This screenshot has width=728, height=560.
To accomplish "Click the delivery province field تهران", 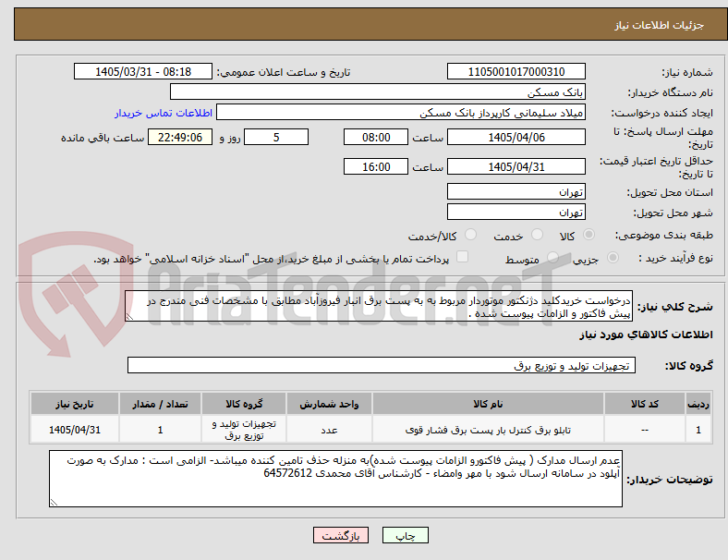I will [x=516, y=192].
